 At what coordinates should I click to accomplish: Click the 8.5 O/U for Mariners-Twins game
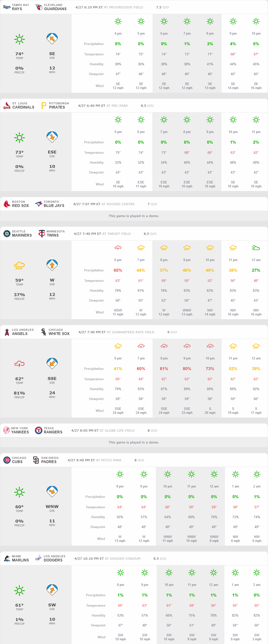coord(150,234)
